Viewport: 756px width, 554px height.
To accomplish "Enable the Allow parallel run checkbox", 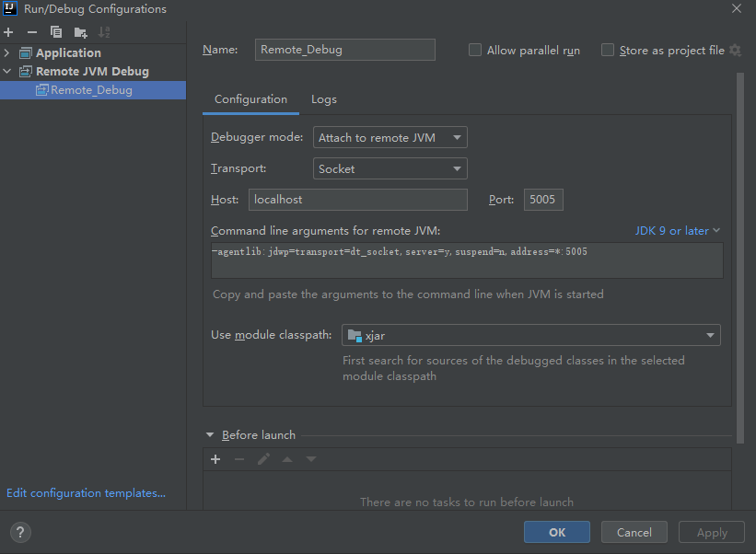I will tap(475, 51).
